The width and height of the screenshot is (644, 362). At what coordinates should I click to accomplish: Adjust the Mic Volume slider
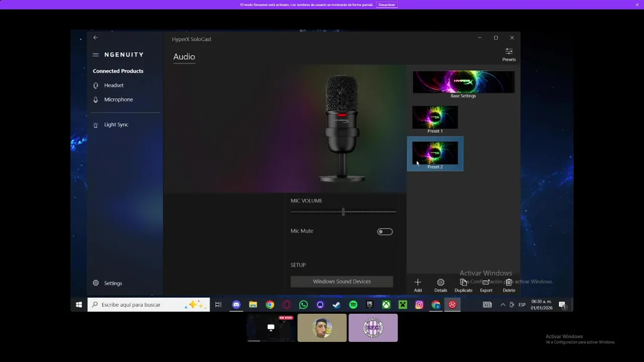point(343,212)
